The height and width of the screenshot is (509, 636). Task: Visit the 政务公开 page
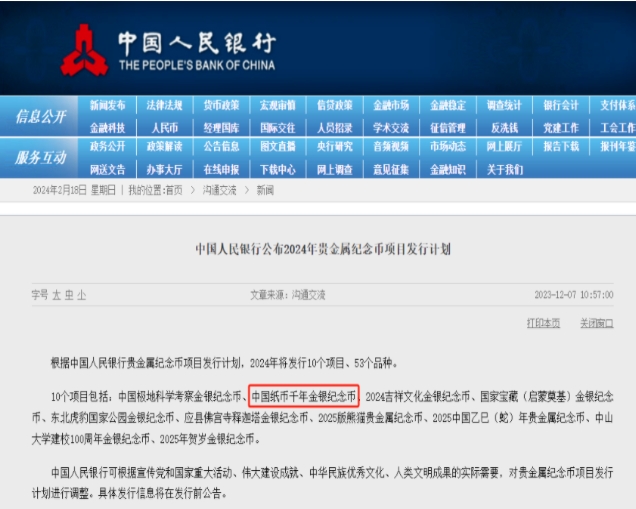[107, 146]
